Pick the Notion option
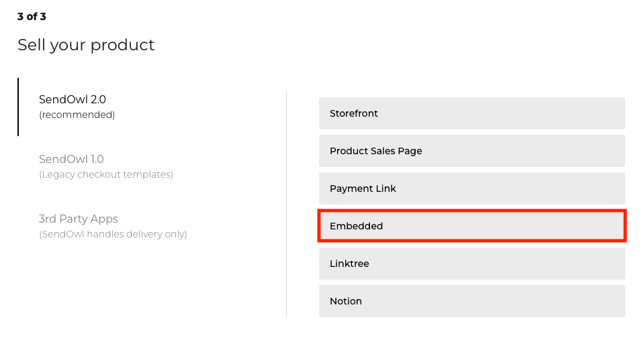The image size is (644, 340). [471, 301]
